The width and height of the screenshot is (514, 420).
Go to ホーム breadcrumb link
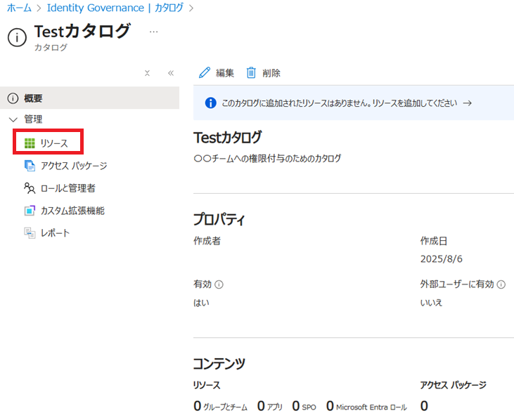(x=19, y=8)
